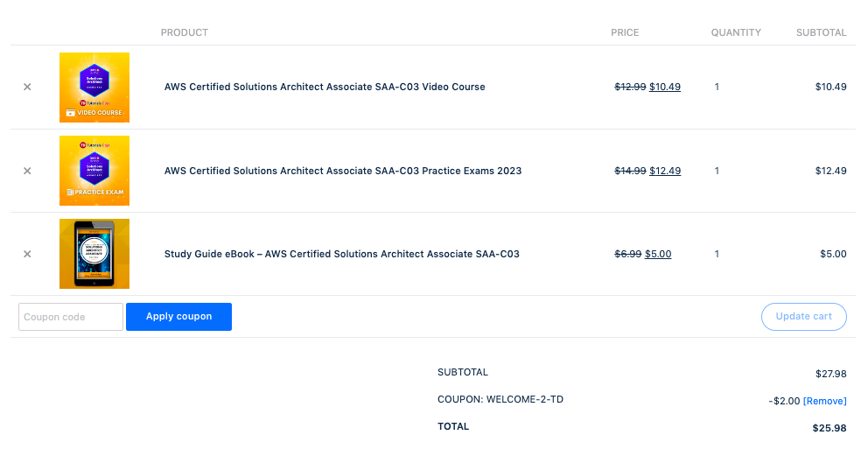The image size is (868, 449).
Task: Open SAA-C03 Practice Exams 2023 product link
Action: click(x=343, y=172)
